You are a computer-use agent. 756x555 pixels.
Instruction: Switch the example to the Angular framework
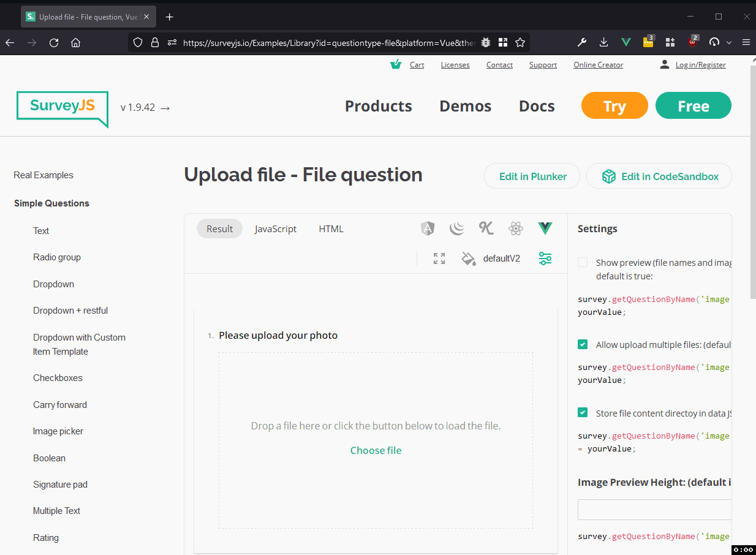point(427,228)
